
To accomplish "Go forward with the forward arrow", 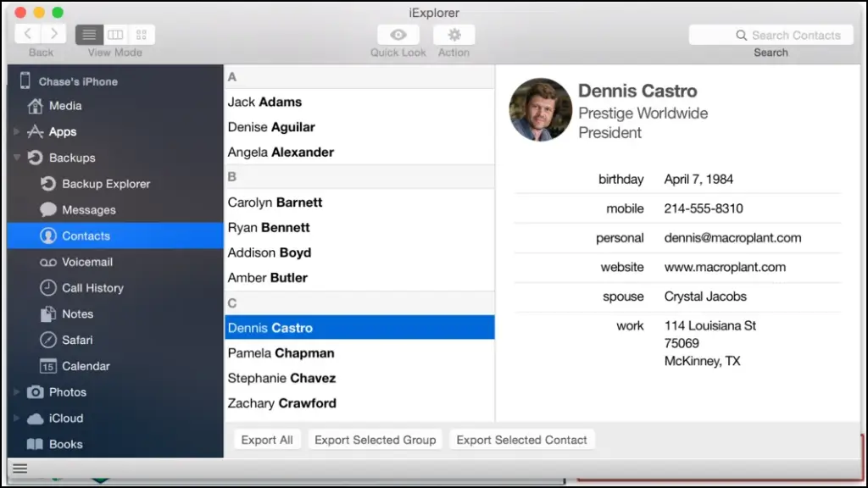I will coord(53,34).
